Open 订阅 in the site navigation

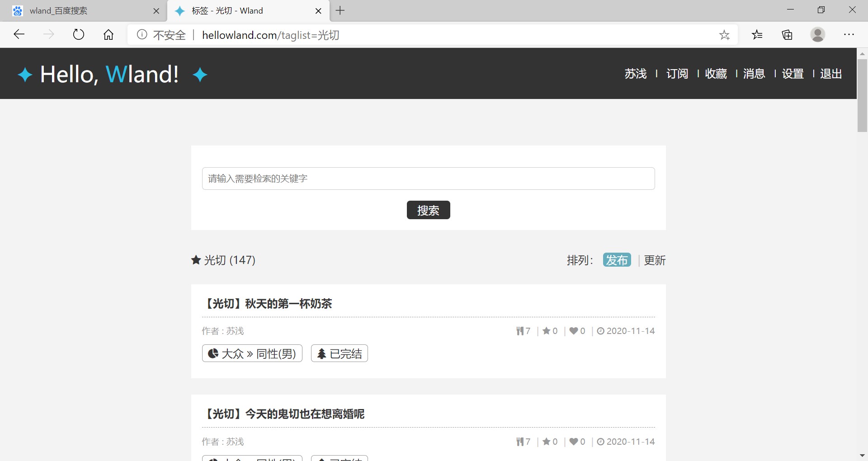coord(677,74)
